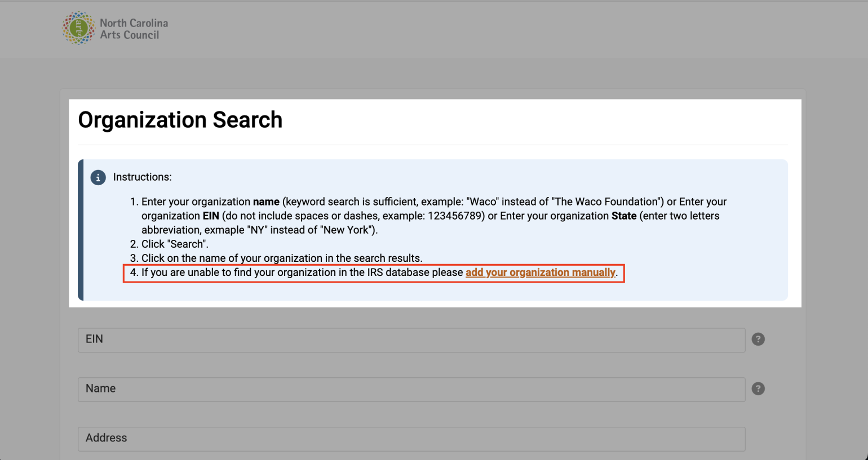Follow the highlighted link in instruction step 4

click(541, 273)
